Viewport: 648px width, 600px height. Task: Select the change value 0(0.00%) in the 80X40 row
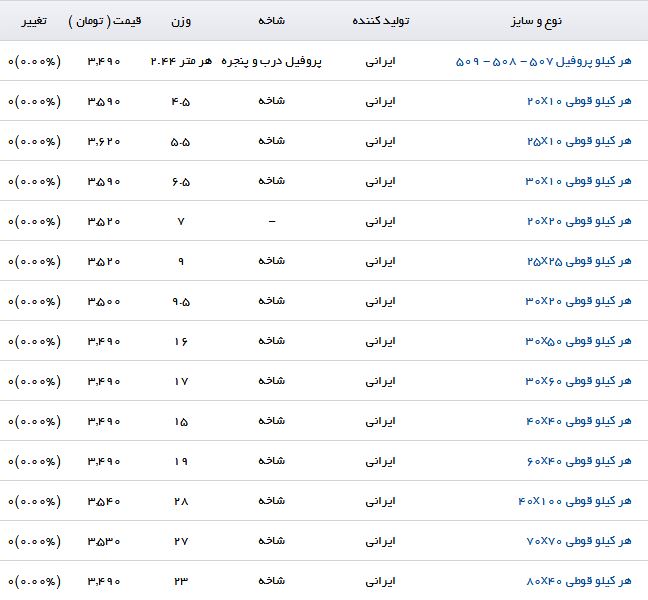pyautogui.click(x=34, y=582)
